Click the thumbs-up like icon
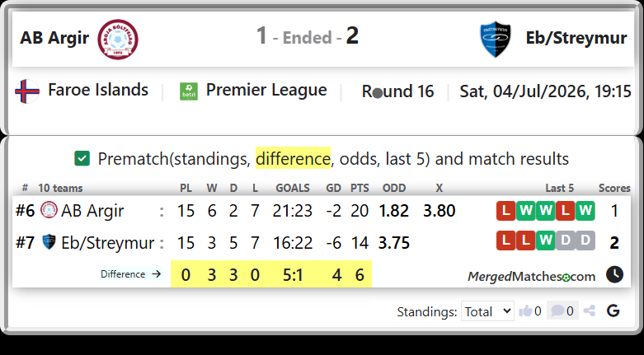644x355 pixels. [525, 311]
